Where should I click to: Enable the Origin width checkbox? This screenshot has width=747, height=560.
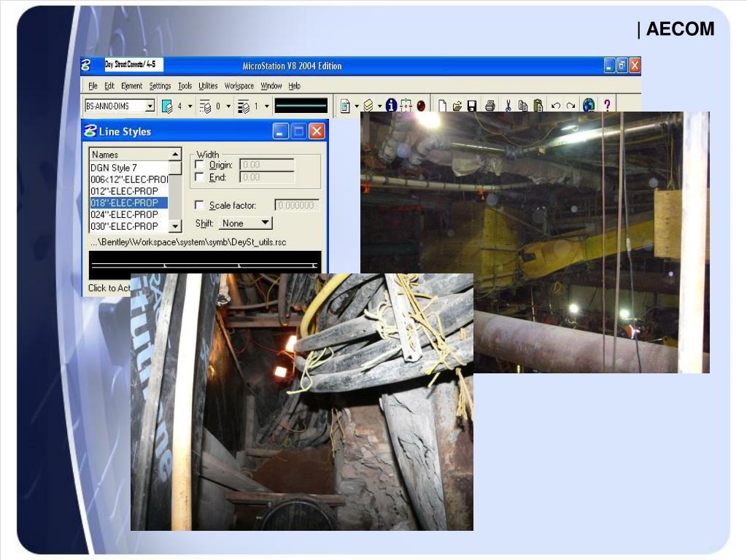pos(200,165)
